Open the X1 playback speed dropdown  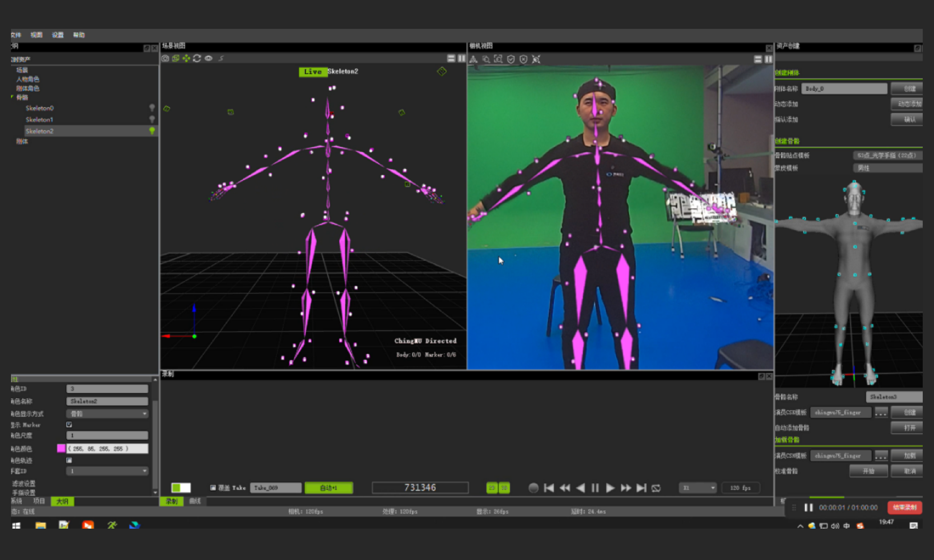[697, 488]
